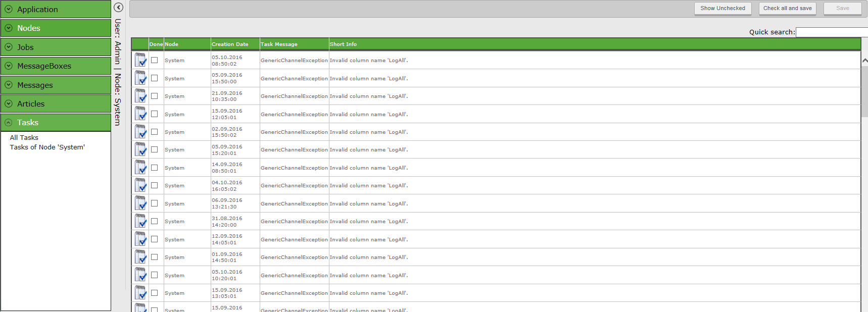Viewport: 868px width, 312px height.
Task: Collapse the Tasks sidebar section
Action: click(56, 123)
